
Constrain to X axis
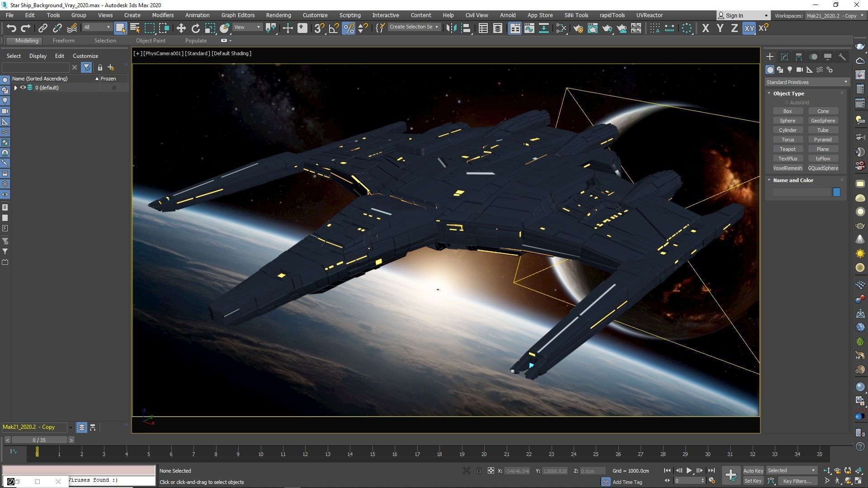pyautogui.click(x=705, y=28)
